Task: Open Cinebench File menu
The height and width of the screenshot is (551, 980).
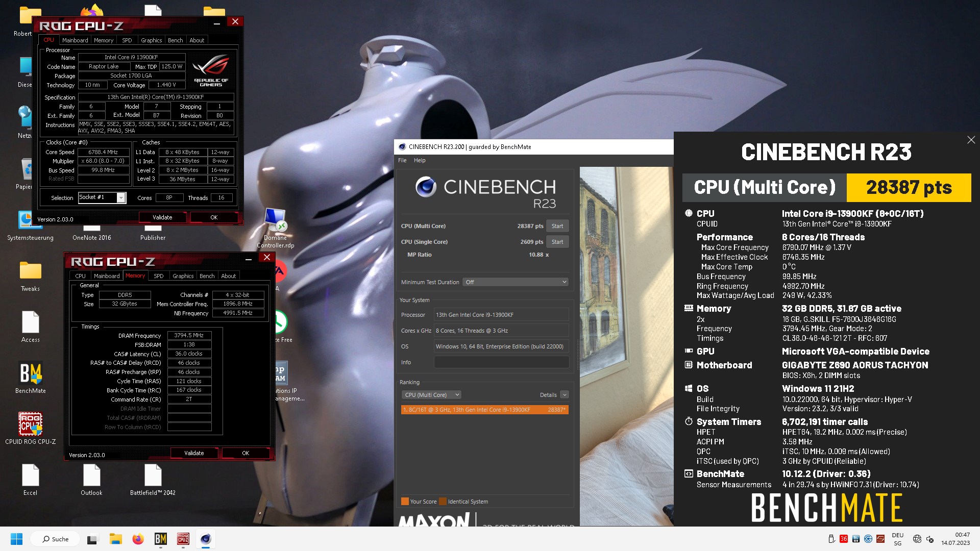Action: pyautogui.click(x=402, y=160)
